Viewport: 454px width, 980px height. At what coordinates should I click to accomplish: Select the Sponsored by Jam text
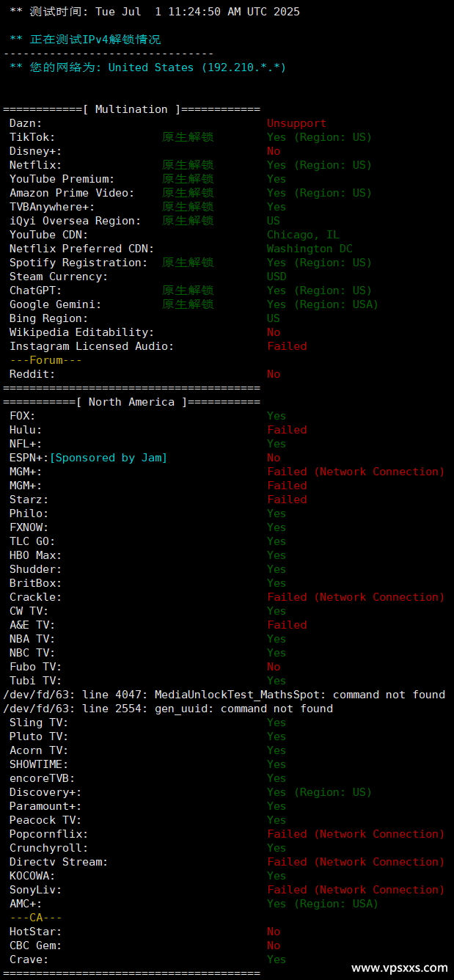pyautogui.click(x=109, y=458)
